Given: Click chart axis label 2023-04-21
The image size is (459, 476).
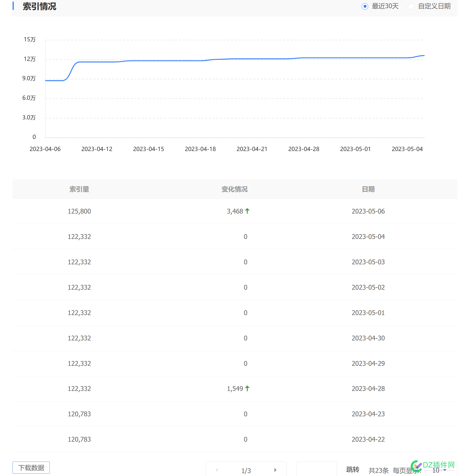Looking at the screenshot, I should [x=252, y=149].
